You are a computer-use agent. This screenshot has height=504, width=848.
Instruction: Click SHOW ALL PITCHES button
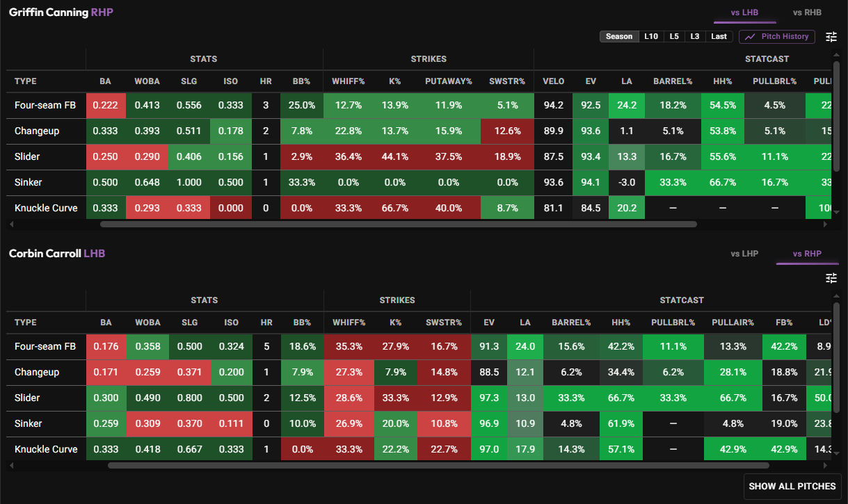click(x=792, y=487)
